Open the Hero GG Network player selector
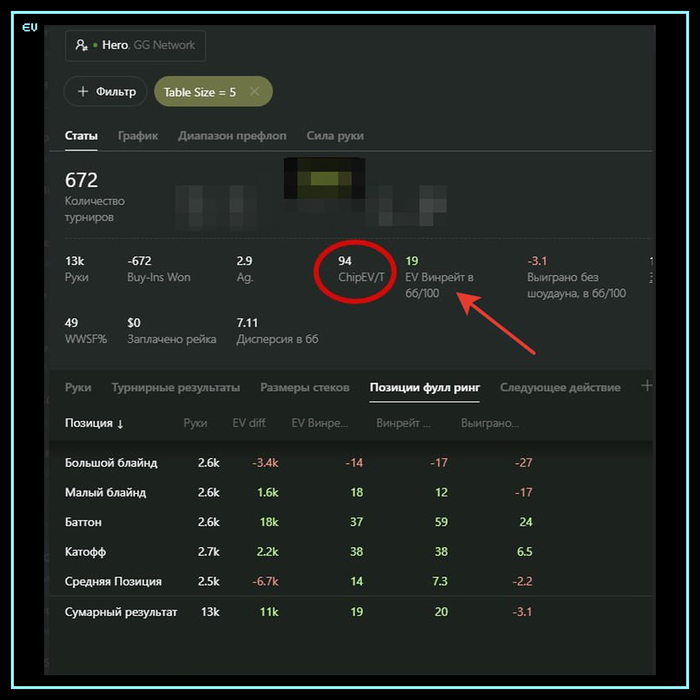700x700 pixels. pos(135,46)
